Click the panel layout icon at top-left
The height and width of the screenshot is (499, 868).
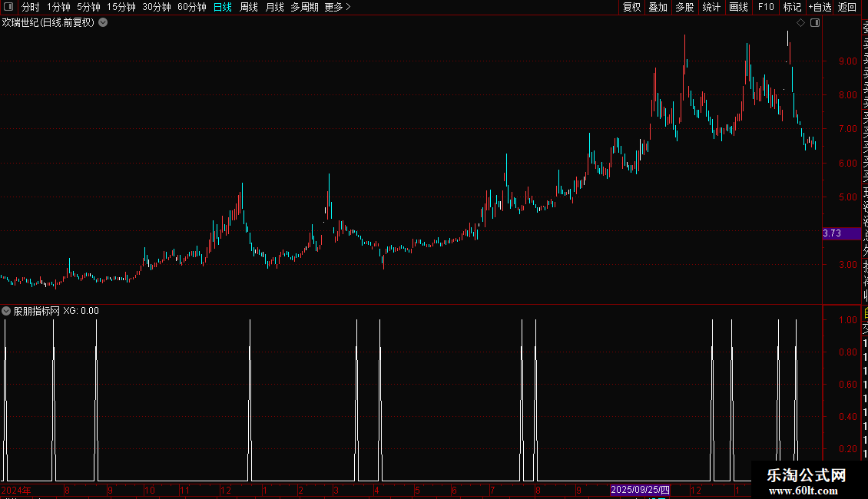pos(8,7)
